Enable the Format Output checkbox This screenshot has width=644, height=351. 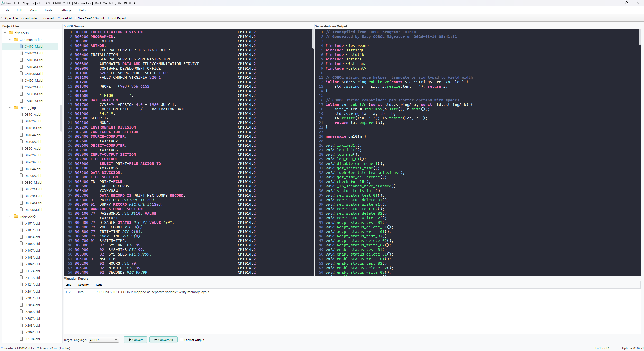(182, 340)
